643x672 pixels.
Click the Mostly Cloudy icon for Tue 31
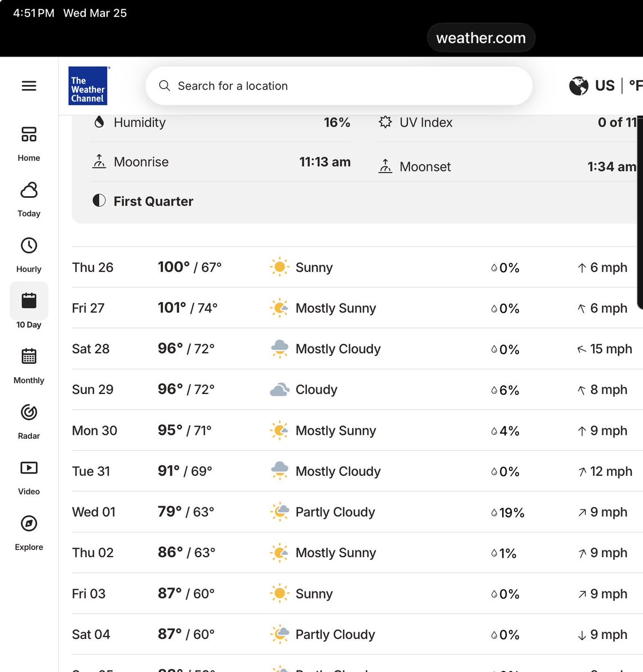(x=280, y=471)
